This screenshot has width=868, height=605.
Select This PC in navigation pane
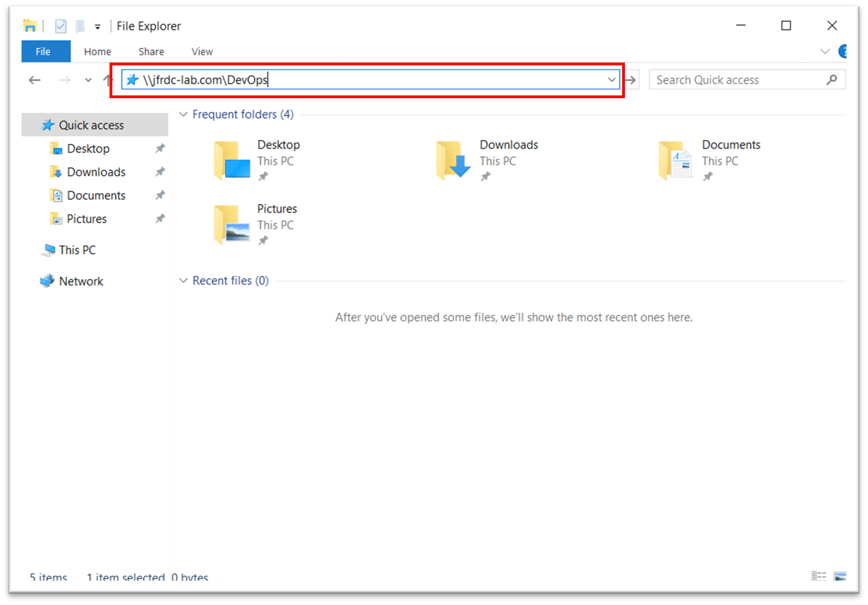[x=77, y=250]
